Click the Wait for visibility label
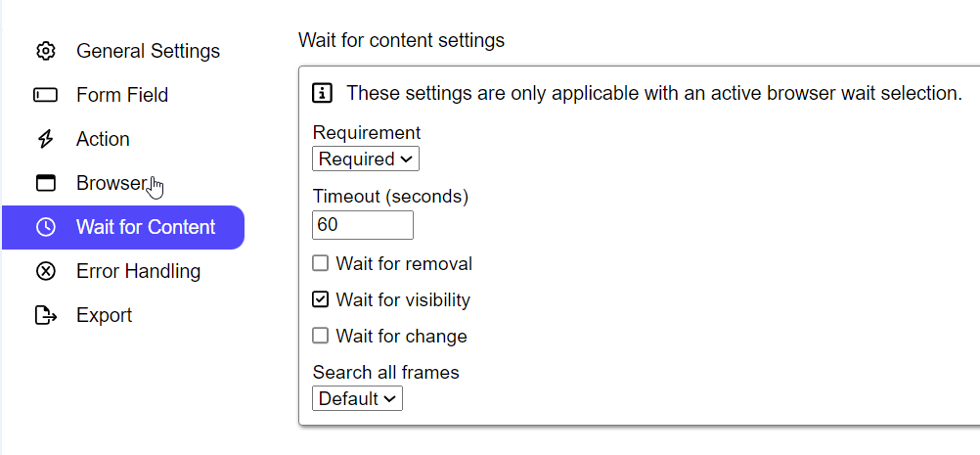This screenshot has height=455, width=980. coord(403,299)
